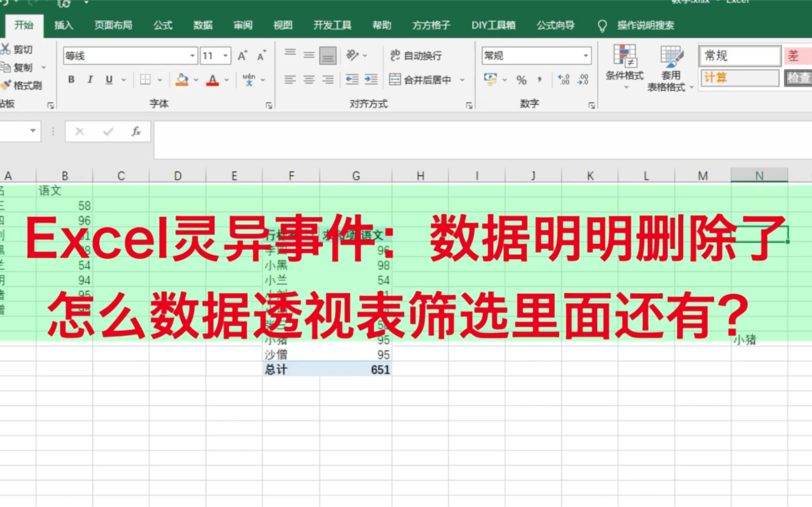This screenshot has width=812, height=507.
Task: Open the 数据 tab
Action: coord(203,25)
